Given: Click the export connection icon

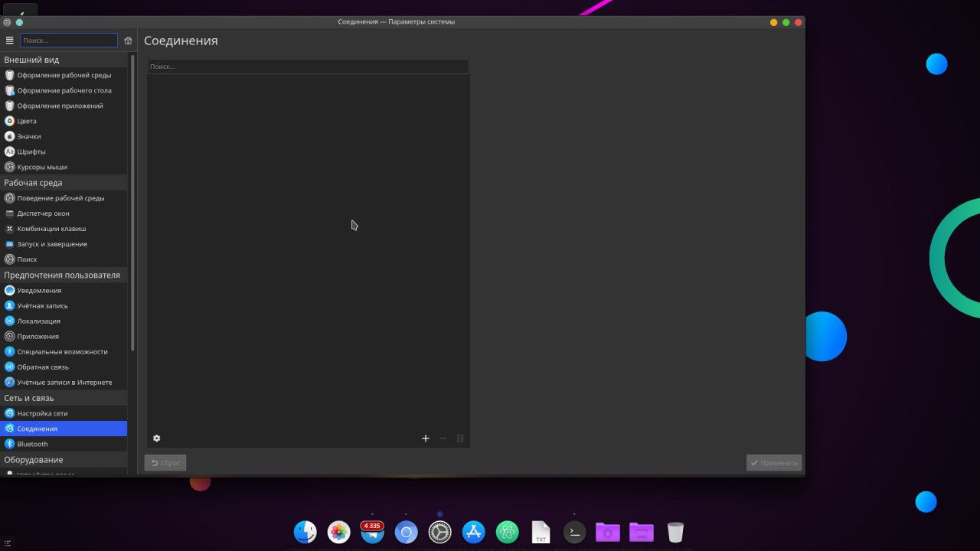Looking at the screenshot, I should pos(460,439).
